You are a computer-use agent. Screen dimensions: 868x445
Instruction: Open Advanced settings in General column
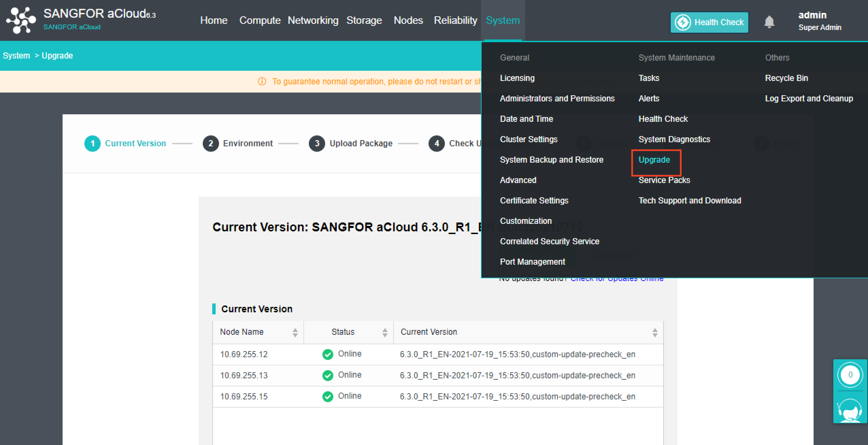pos(518,180)
